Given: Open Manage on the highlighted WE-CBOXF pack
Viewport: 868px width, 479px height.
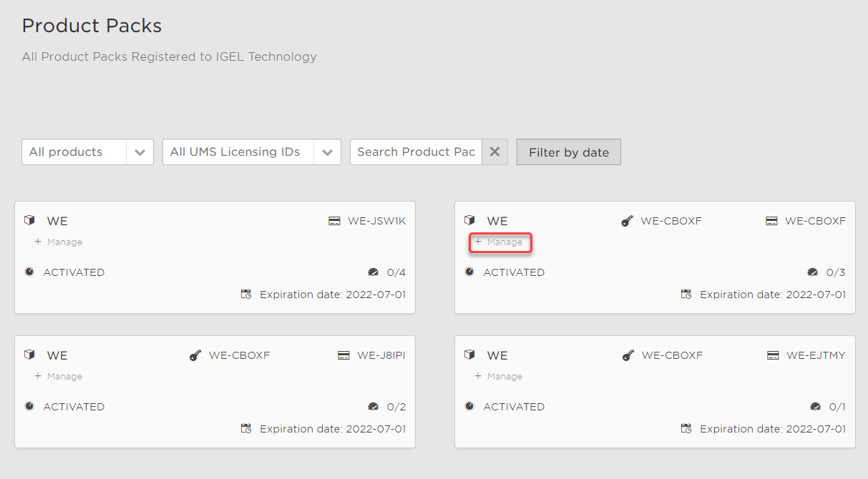Looking at the screenshot, I should [x=500, y=242].
